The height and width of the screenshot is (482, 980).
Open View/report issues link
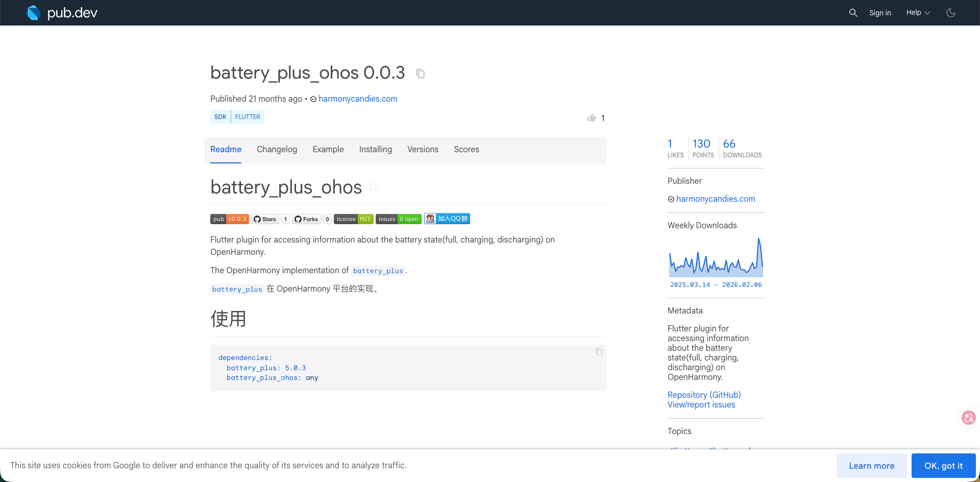701,405
